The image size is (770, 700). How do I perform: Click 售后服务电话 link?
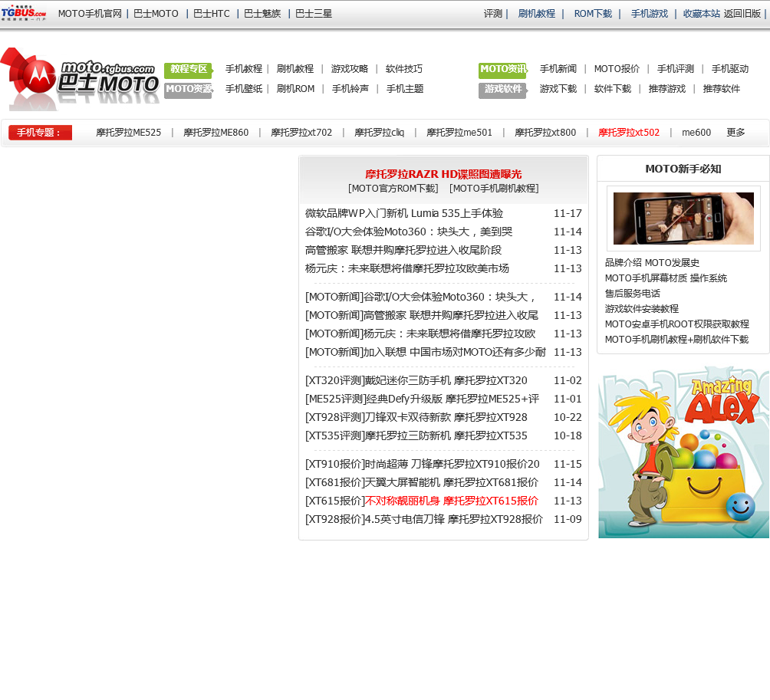(x=633, y=294)
